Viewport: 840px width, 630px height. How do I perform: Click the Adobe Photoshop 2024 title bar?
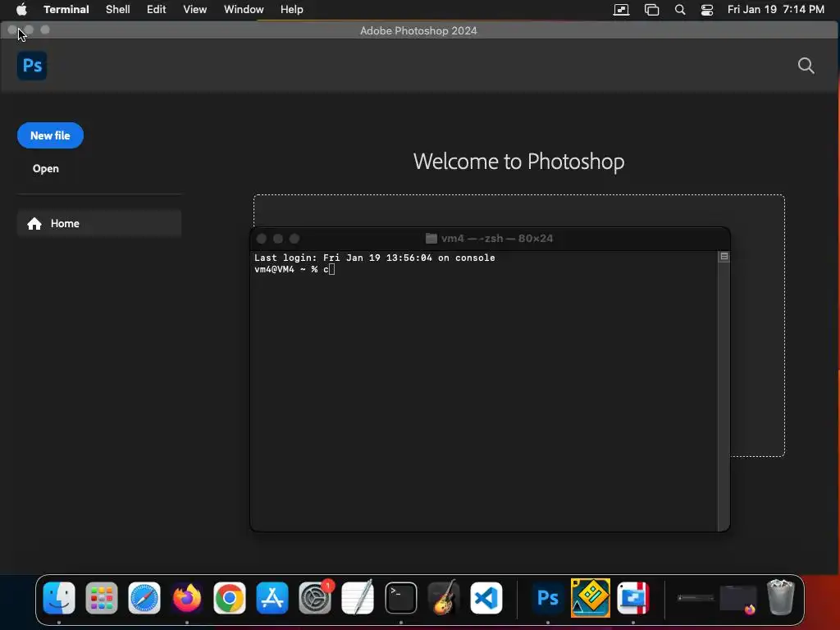419,30
